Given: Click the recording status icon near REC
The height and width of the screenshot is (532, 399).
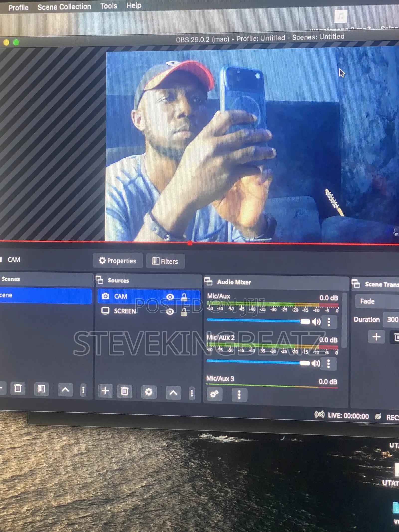Looking at the screenshot, I should (x=378, y=416).
